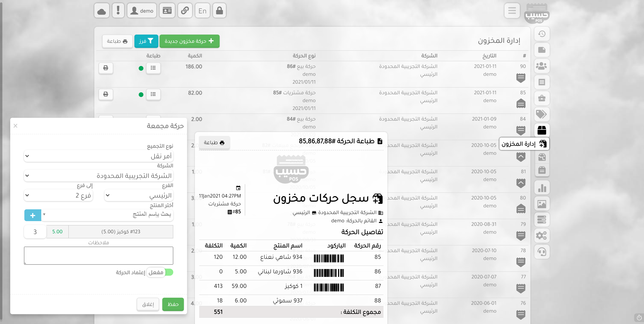Click the green حفظ save button
This screenshot has width=644, height=324.
point(173,304)
